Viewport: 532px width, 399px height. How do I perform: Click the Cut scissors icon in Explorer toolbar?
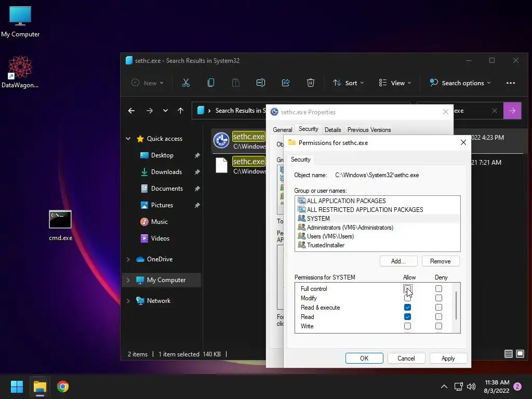point(186,83)
